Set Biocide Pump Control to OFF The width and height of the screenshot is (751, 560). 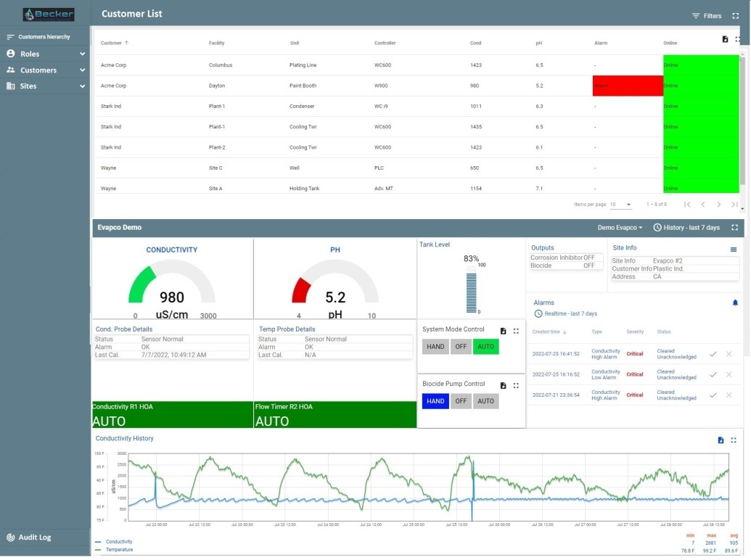[461, 400]
